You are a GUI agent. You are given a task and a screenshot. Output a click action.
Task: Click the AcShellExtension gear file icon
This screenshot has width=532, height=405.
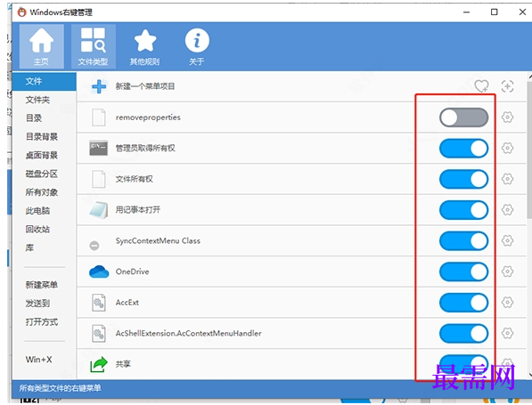[x=98, y=333]
